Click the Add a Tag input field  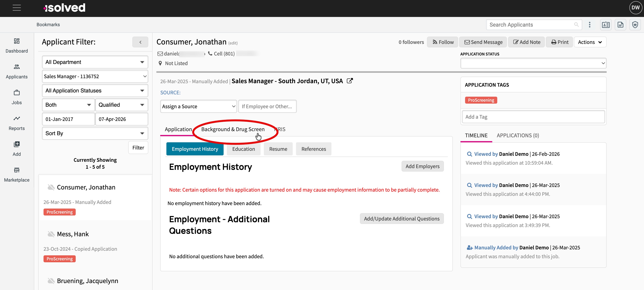coord(533,117)
